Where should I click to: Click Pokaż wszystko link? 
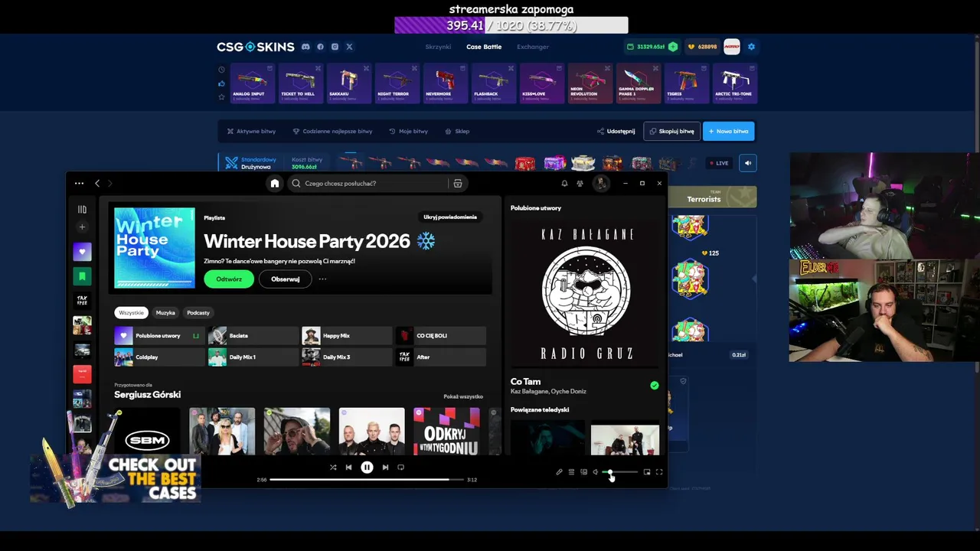click(x=463, y=396)
